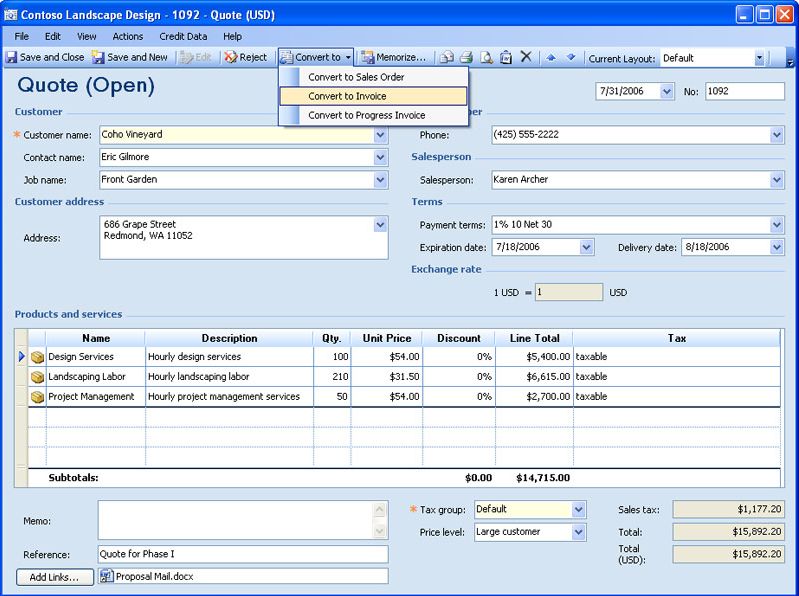Click the toolbar options overflow arrow
The image size is (799, 596).
pyautogui.click(x=790, y=61)
